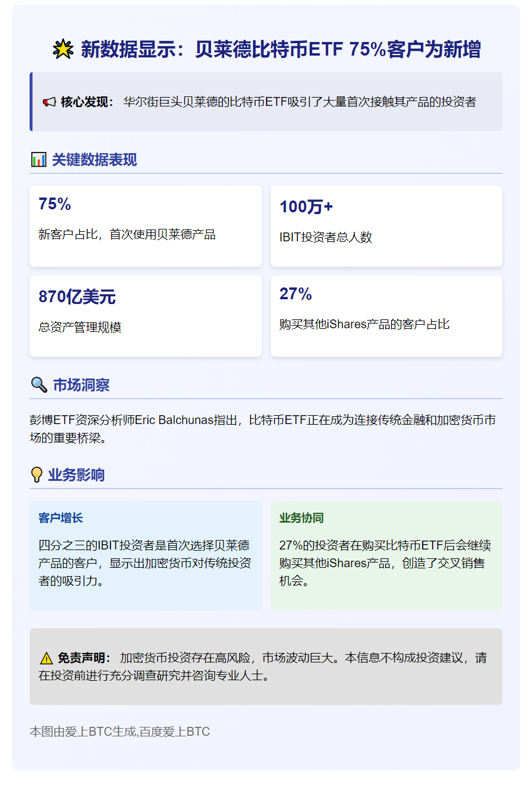Click the 市场洞察 section heading
The width and height of the screenshot is (532, 789).
82,385
